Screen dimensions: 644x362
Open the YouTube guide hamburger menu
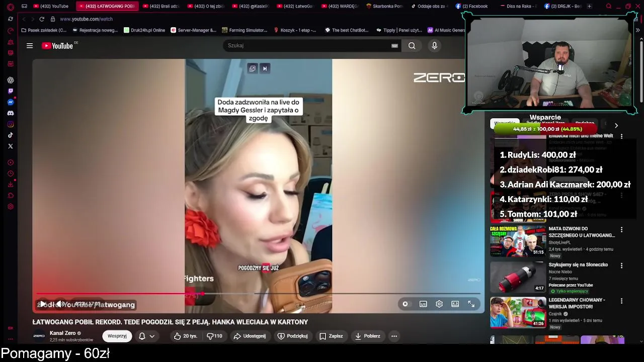tap(30, 46)
